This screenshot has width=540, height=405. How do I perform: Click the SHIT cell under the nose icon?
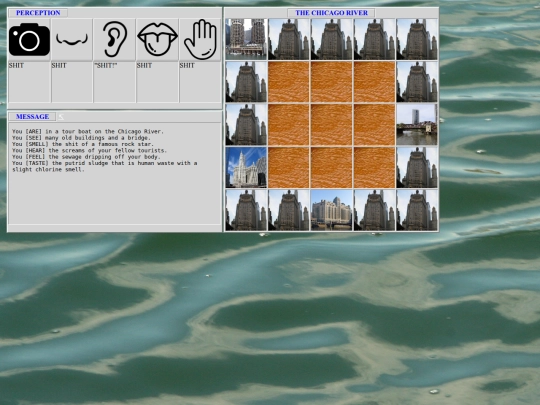coord(72,82)
